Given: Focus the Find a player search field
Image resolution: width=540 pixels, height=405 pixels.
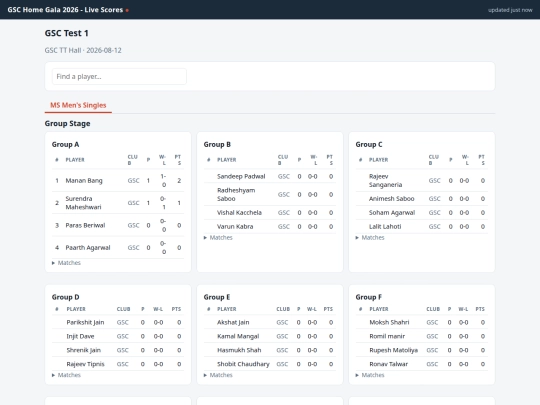Looking at the screenshot, I should (119, 76).
